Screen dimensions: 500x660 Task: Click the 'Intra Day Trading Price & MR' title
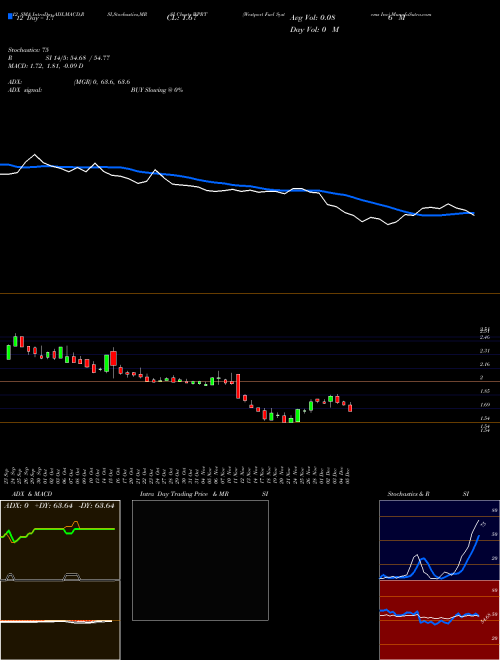click(x=184, y=494)
